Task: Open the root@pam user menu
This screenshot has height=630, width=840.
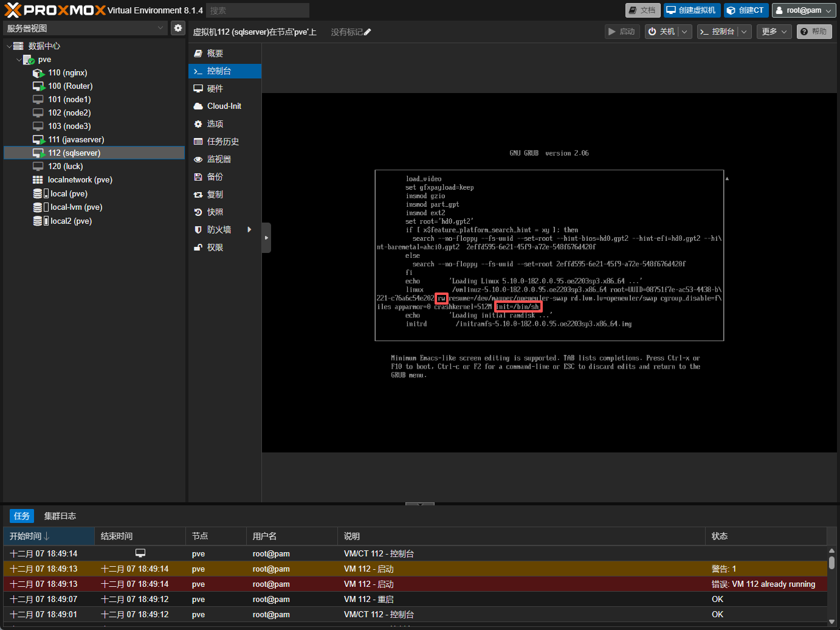Action: [x=804, y=10]
